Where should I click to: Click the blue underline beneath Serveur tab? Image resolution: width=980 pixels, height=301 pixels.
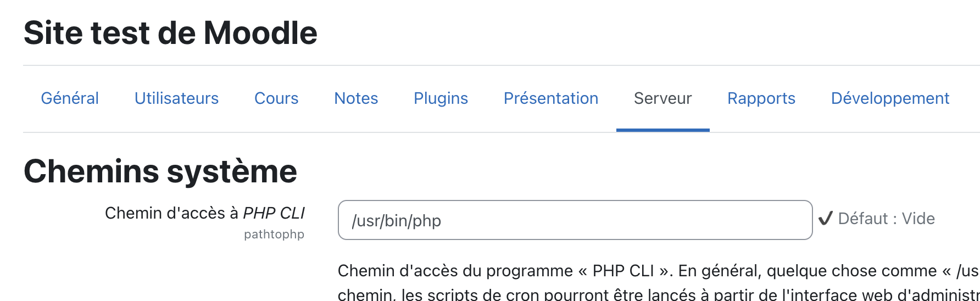[x=662, y=130]
